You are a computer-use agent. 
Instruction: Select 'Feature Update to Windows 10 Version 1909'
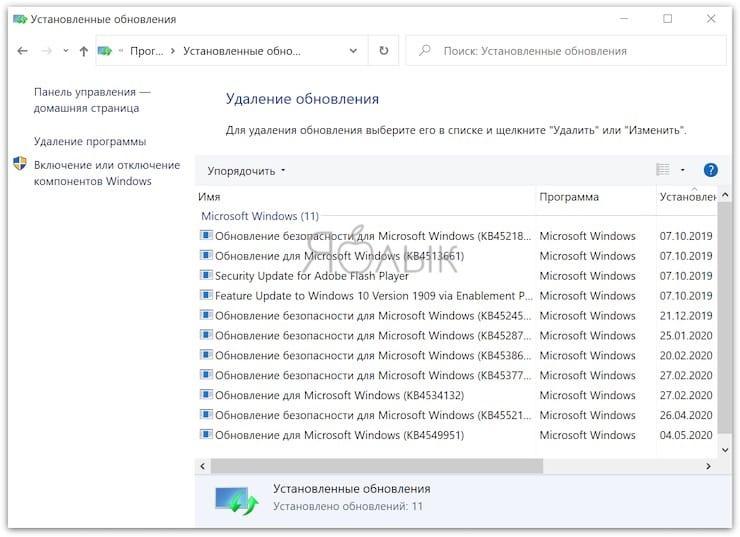[x=456, y=295]
